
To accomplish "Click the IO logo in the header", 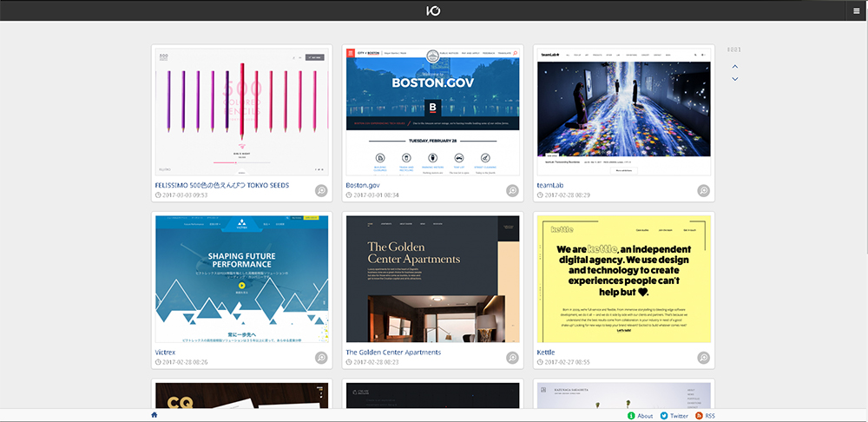I will pos(434,10).
